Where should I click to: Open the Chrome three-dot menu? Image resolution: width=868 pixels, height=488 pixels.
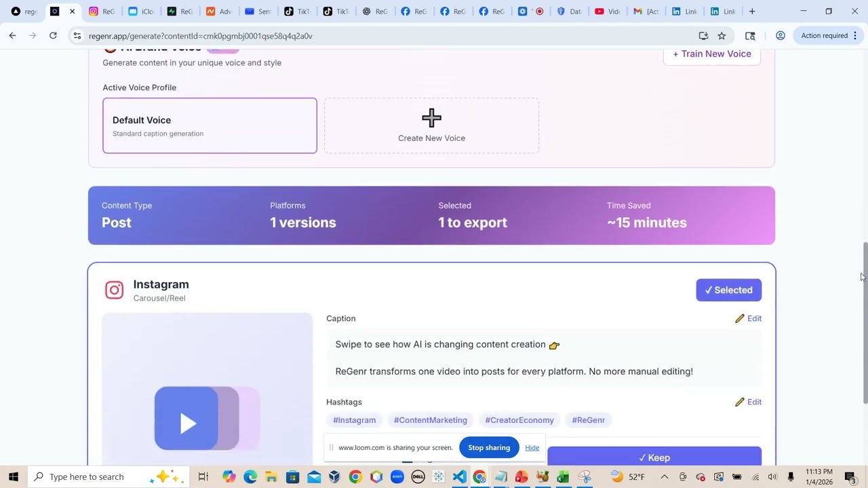click(855, 36)
